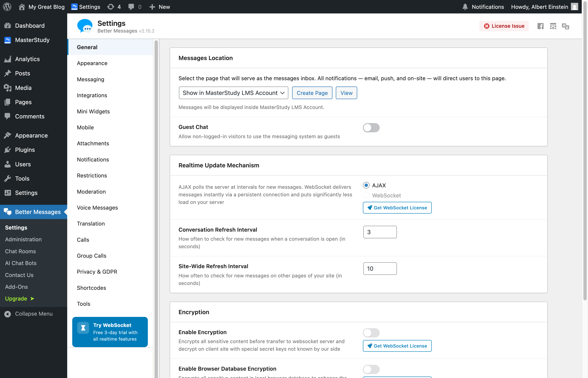Select the AJAX radio button
Screen dimensions: 588x378
click(x=366, y=185)
